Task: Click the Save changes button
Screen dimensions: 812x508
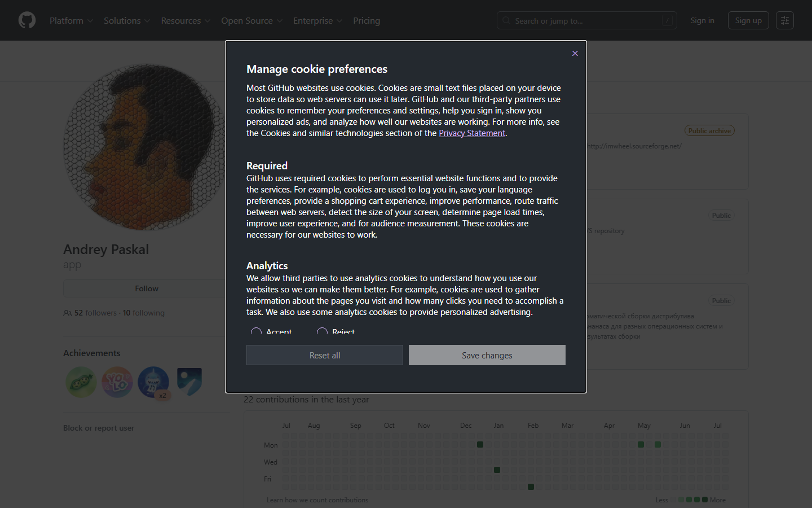Action: coord(487,355)
